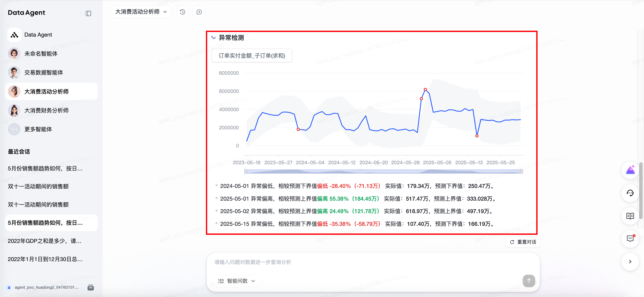Screen dimensions: 644x297
Task: Focus the question input text field
Action: [x=373, y=262]
